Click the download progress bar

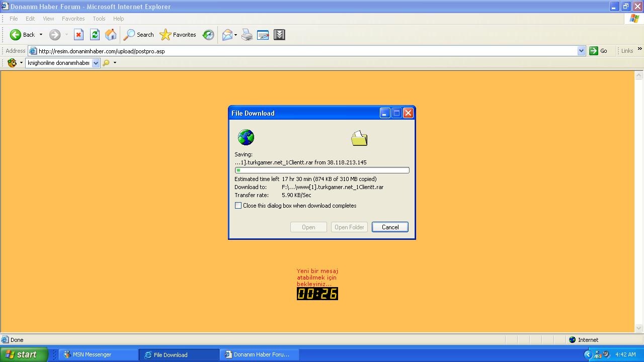pyautogui.click(x=322, y=170)
